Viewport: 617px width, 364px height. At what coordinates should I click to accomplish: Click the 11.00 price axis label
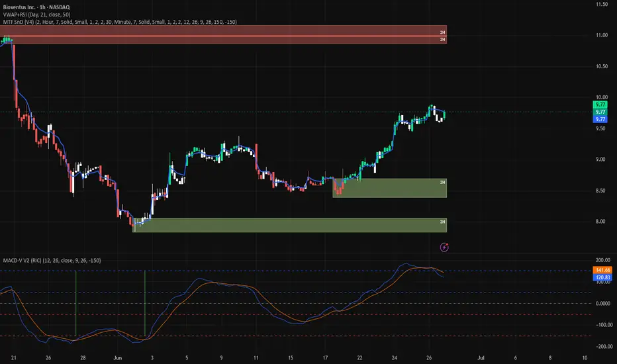[x=602, y=35]
